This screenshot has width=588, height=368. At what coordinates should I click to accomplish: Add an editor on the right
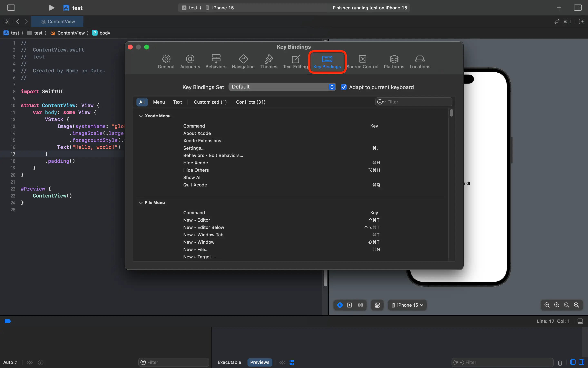(581, 21)
